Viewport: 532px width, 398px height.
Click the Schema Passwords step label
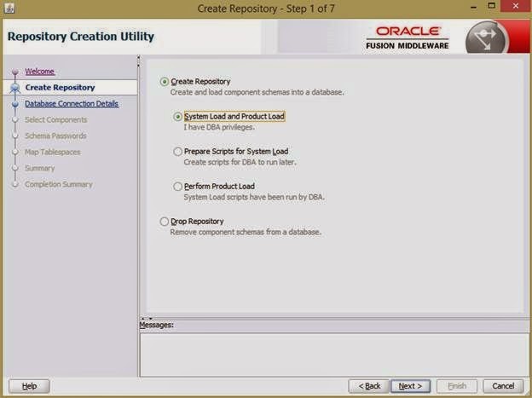point(55,136)
